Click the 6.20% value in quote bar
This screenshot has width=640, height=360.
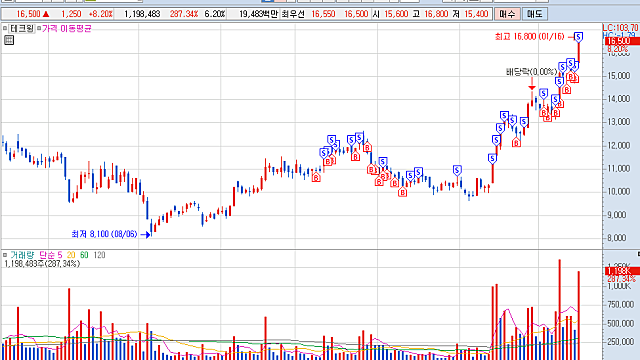[x=215, y=14]
